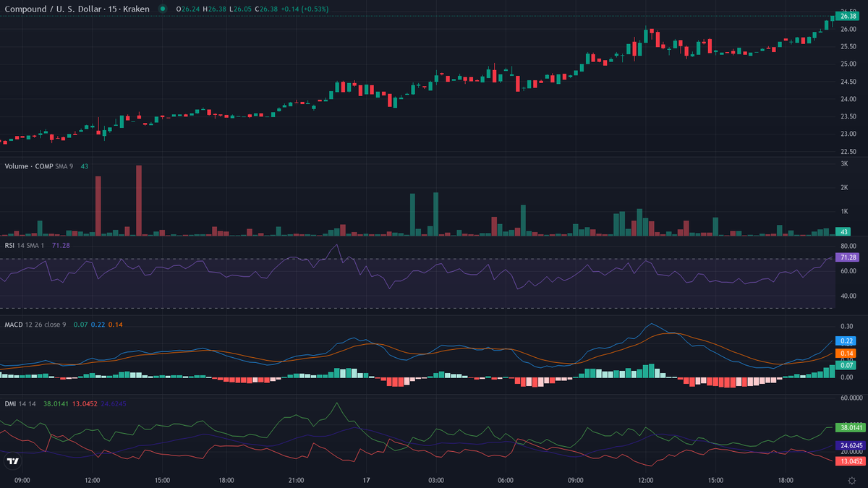Click the 24.50 price axis label
868x488 pixels.
[847, 82]
